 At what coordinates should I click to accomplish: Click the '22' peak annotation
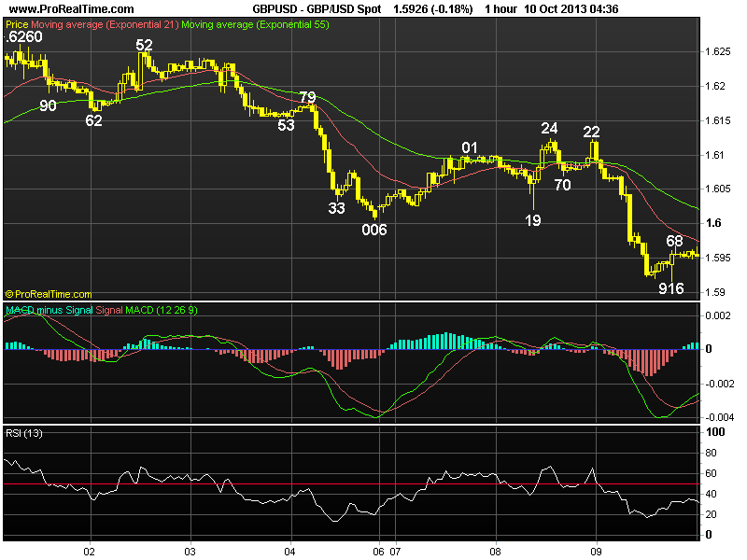[x=592, y=132]
